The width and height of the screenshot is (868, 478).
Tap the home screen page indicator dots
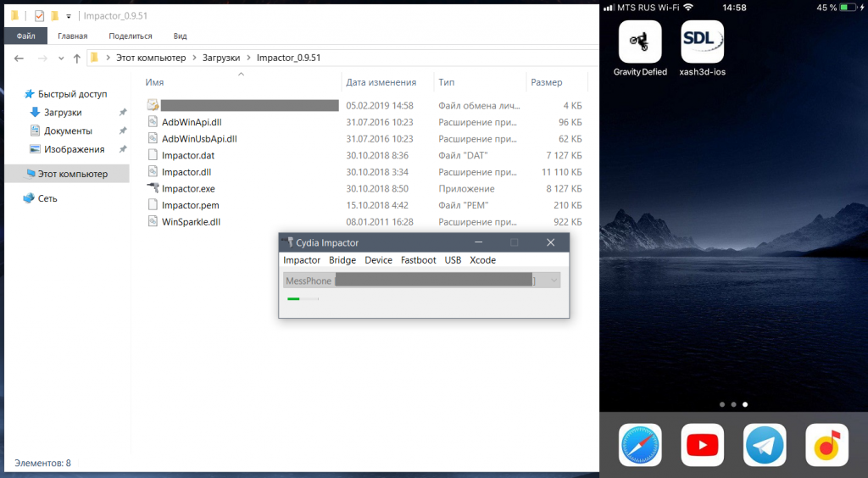pos(733,404)
